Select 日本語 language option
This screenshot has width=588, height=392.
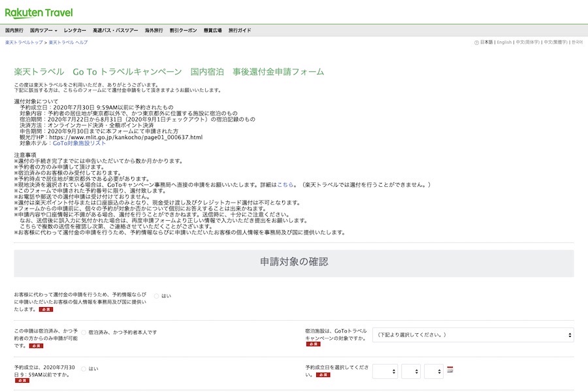pyautogui.click(x=486, y=42)
